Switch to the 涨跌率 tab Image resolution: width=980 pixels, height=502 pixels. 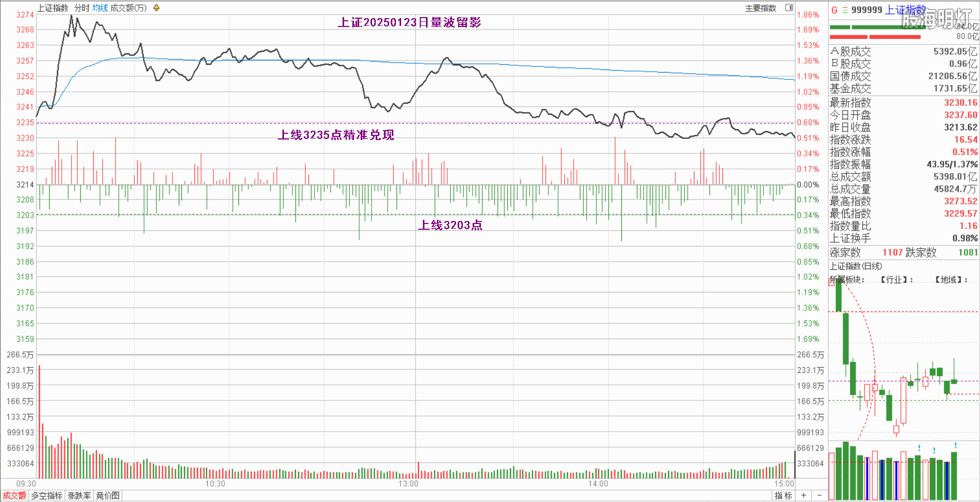click(x=79, y=496)
